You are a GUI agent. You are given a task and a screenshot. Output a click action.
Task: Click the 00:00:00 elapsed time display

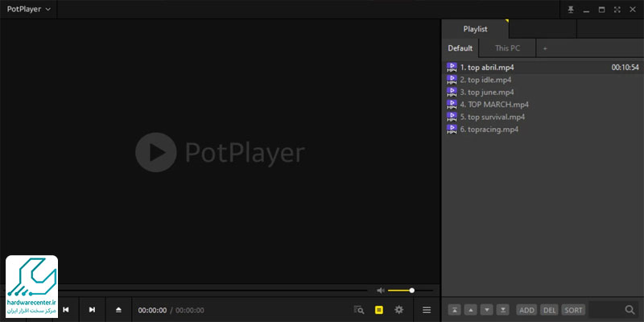[152, 310]
